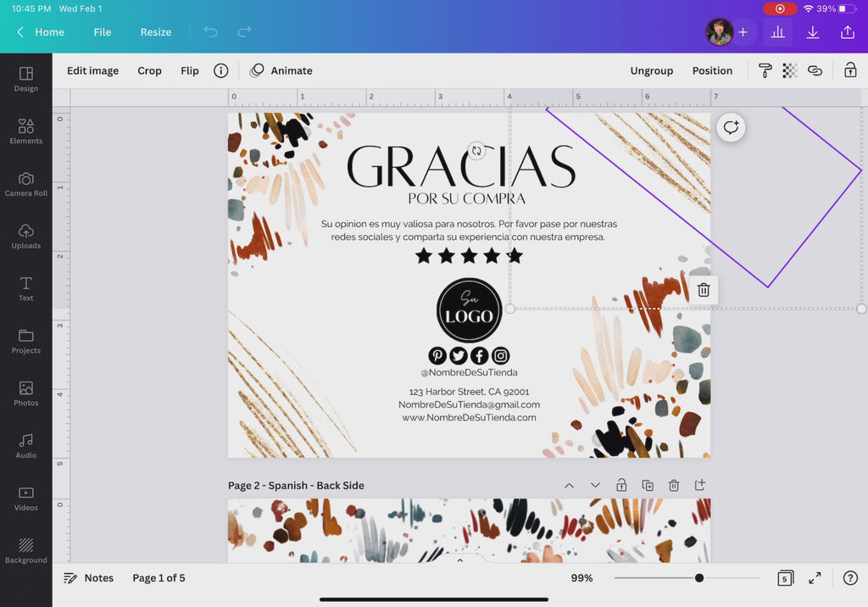Click the Info icon in toolbar
The height and width of the screenshot is (607, 868).
[x=221, y=70]
